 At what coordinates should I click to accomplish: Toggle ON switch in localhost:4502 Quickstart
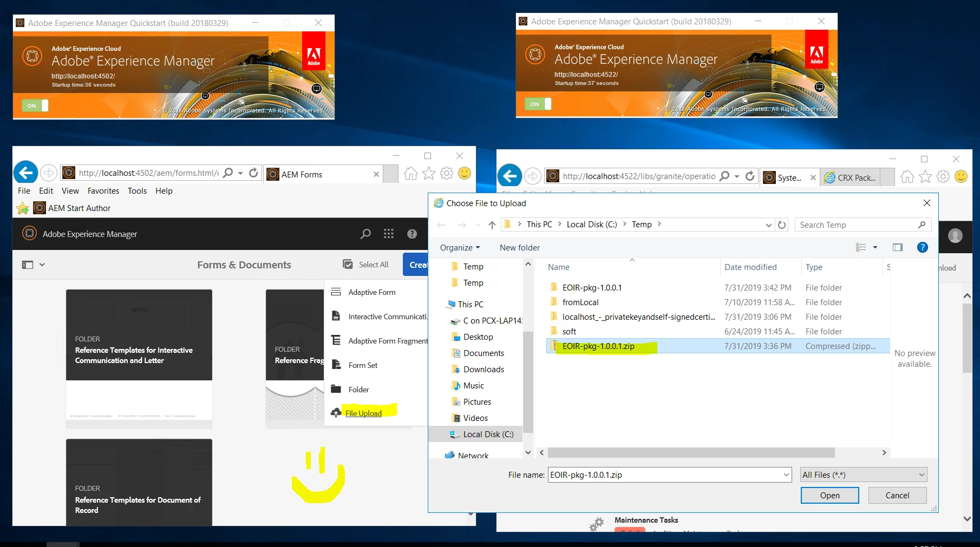35,106
